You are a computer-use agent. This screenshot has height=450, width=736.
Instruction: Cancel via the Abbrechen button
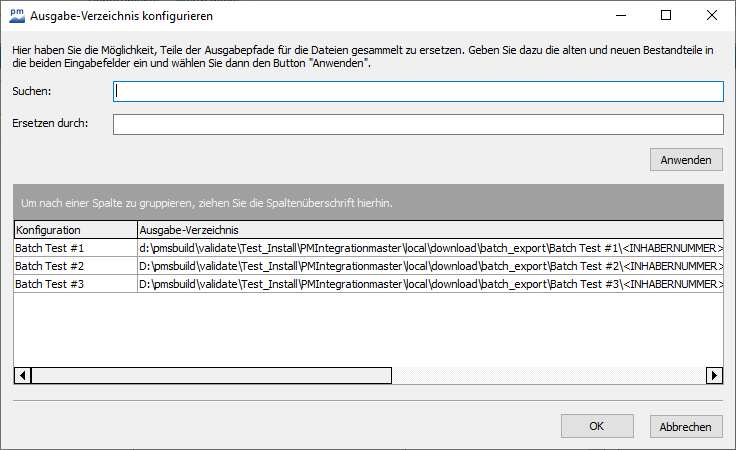(686, 426)
